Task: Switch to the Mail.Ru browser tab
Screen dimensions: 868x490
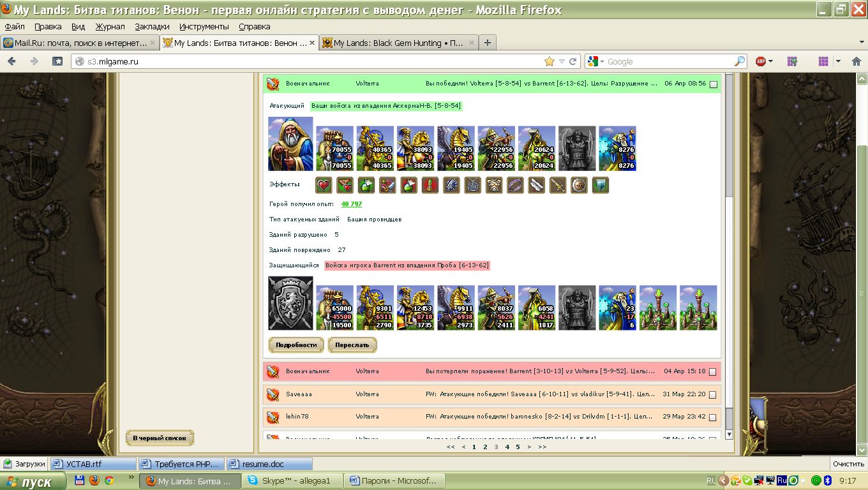Action: (x=75, y=43)
